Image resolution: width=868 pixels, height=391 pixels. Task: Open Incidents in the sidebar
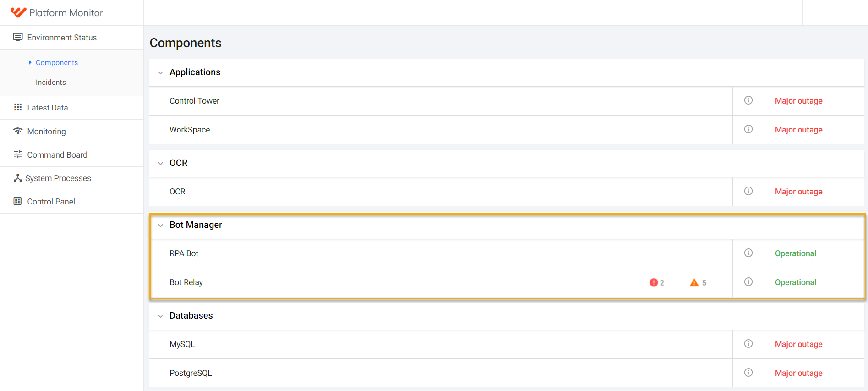[51, 83]
